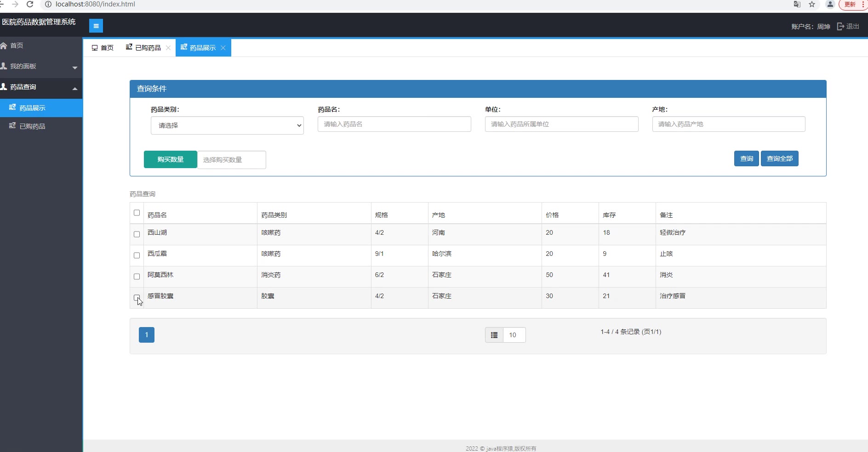Image resolution: width=868 pixels, height=452 pixels.
Task: Bookmark page with the star icon
Action: pos(812,4)
